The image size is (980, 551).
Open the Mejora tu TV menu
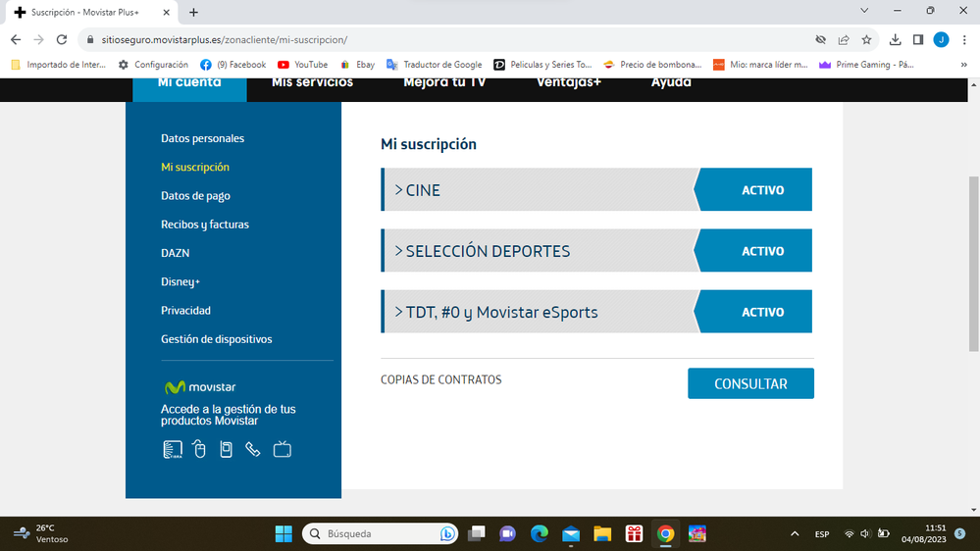tap(444, 83)
